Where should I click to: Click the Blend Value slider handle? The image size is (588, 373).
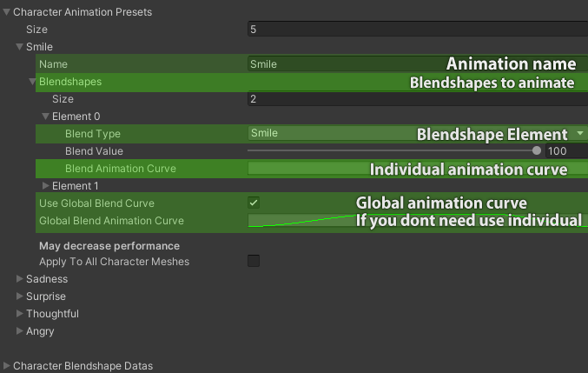point(537,151)
